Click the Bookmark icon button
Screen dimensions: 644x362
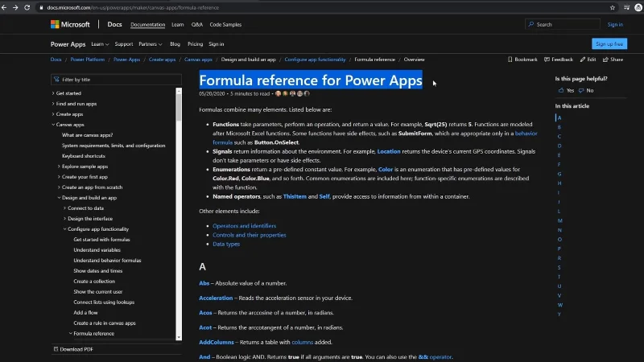click(522, 60)
